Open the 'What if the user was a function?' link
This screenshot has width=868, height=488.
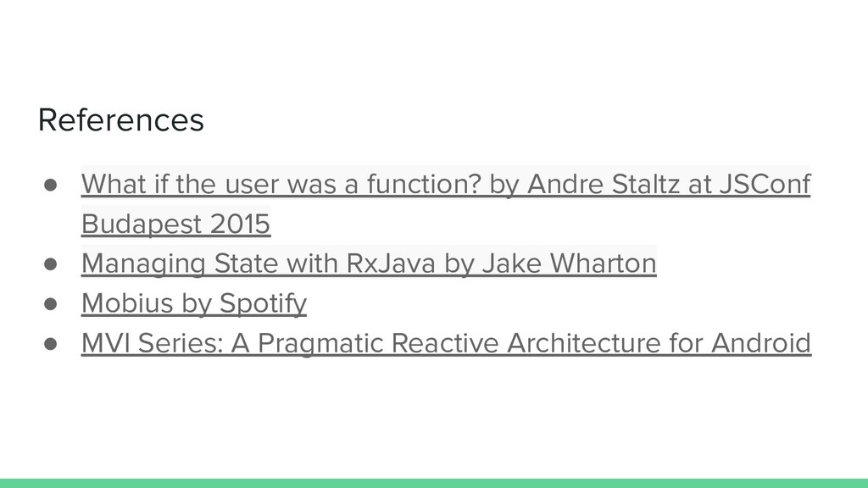(446, 184)
